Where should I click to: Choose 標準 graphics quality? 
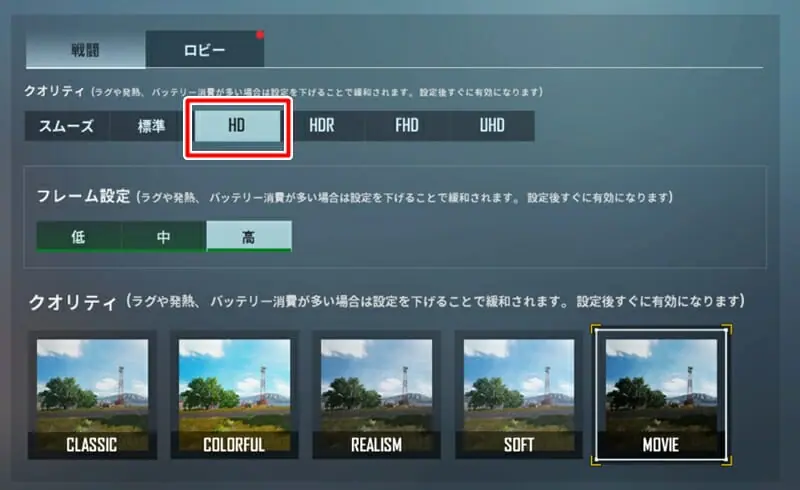[x=152, y=126]
